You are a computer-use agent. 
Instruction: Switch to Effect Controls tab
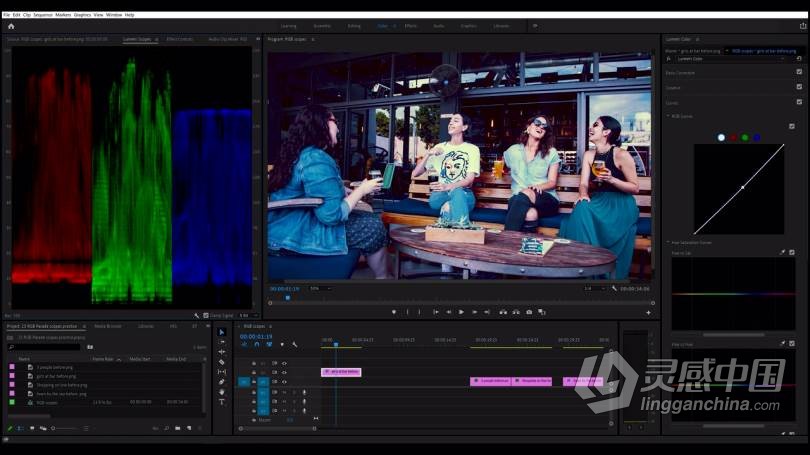(180, 39)
